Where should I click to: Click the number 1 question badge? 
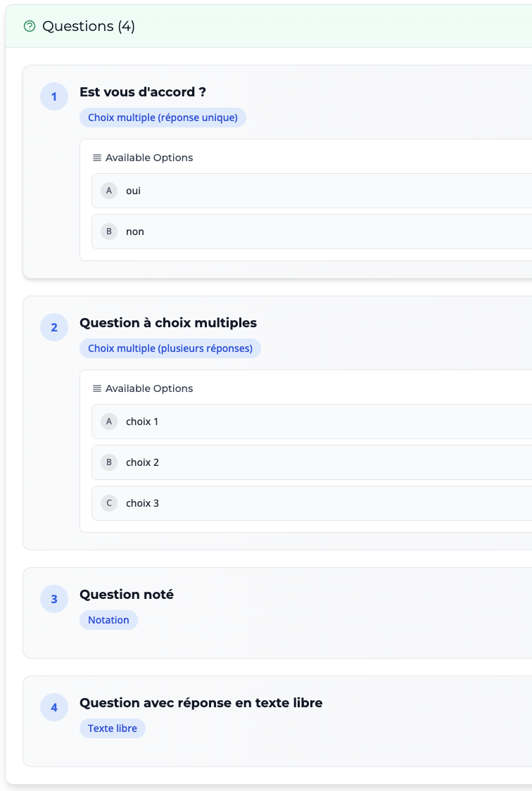(54, 96)
